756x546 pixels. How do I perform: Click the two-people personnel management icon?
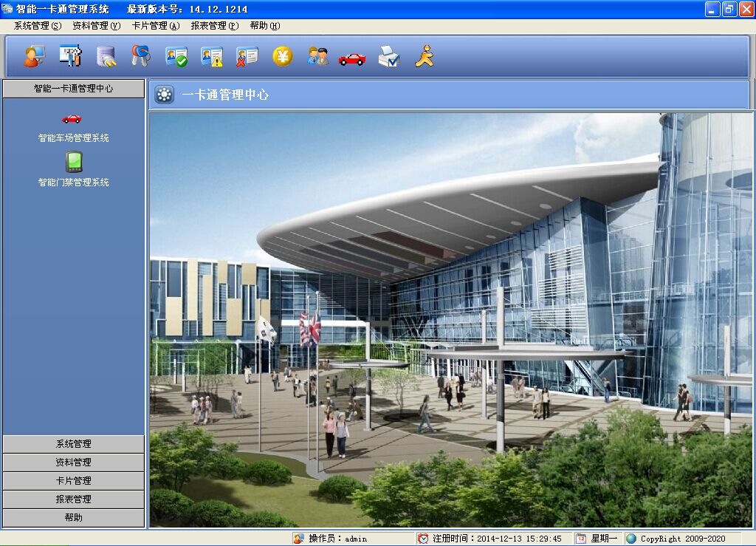[317, 55]
